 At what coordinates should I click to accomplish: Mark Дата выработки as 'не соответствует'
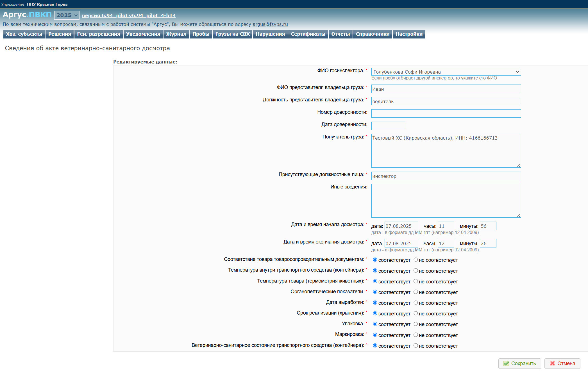(416, 303)
